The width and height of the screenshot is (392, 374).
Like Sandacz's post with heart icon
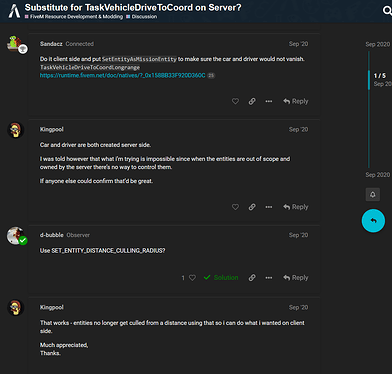point(235,101)
